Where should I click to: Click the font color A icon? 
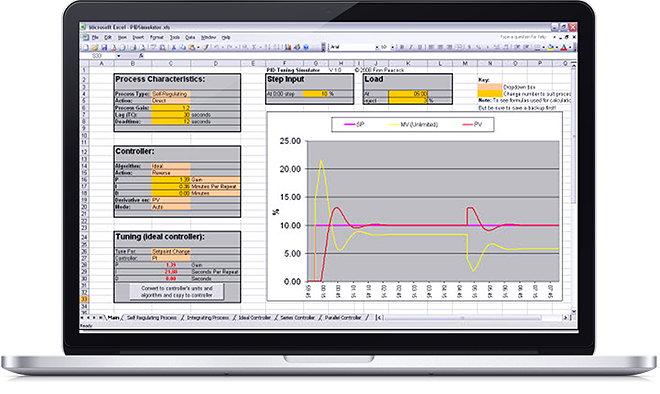point(564,47)
